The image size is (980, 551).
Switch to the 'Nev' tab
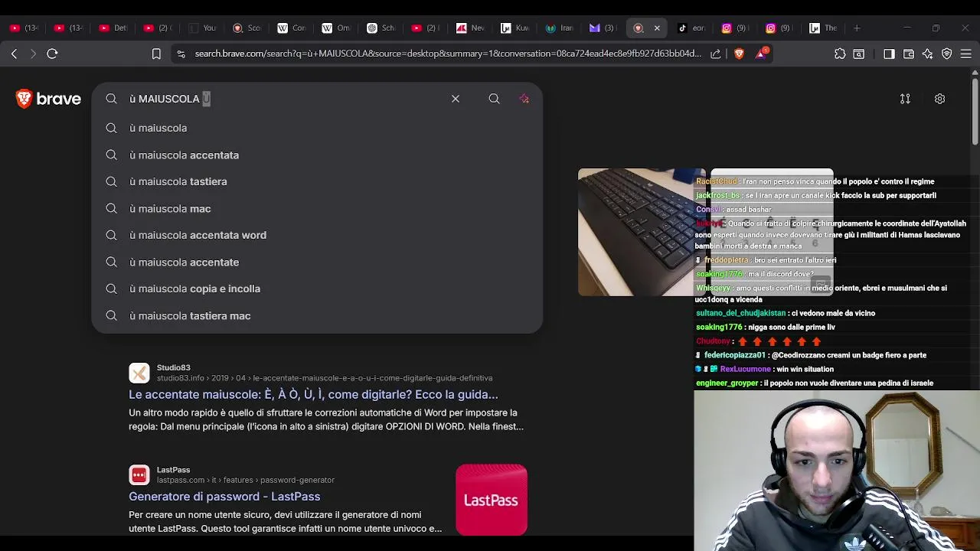click(x=469, y=28)
